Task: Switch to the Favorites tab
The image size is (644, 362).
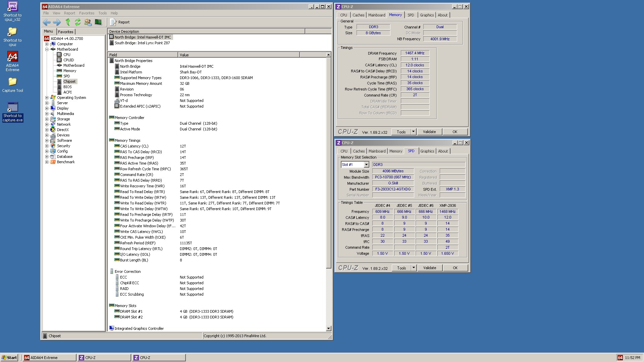Action: [x=66, y=32]
